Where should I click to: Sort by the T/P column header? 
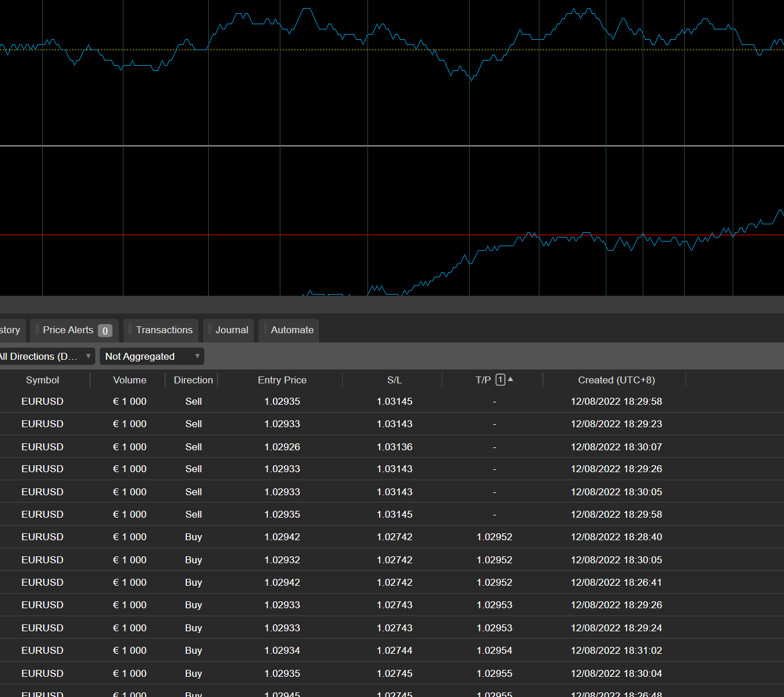pyautogui.click(x=483, y=380)
